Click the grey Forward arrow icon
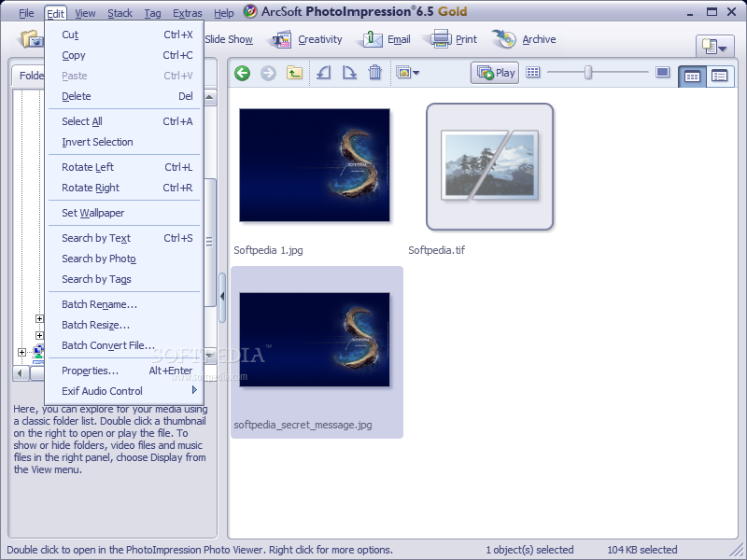The height and width of the screenshot is (560, 747). click(268, 73)
